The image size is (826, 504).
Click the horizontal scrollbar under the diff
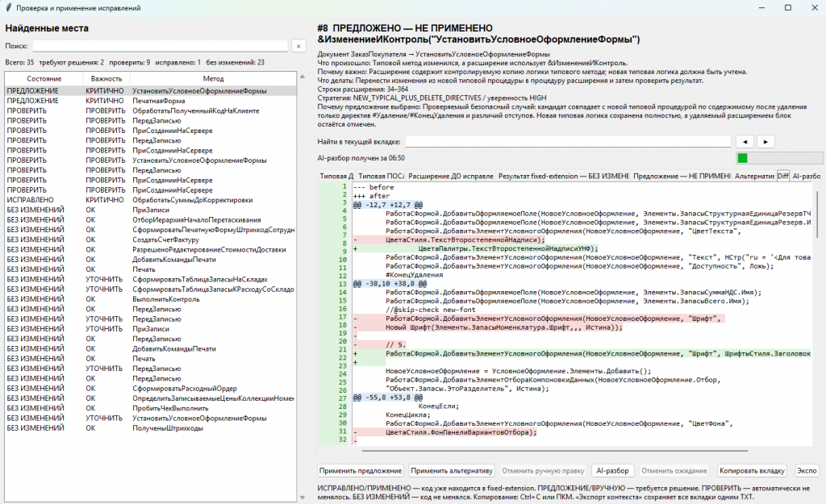click(x=554, y=451)
